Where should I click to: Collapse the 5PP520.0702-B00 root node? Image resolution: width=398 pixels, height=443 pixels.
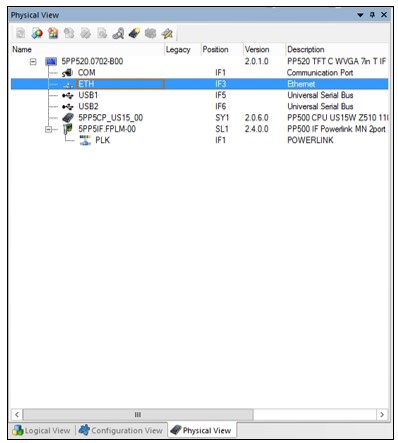pos(33,62)
